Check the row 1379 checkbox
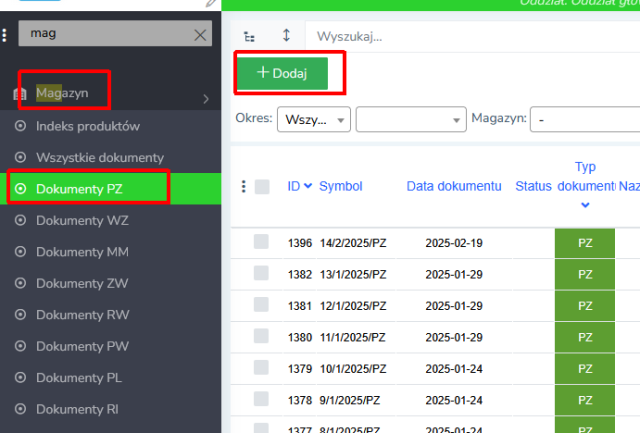Viewport: 640px width, 433px height. (x=261, y=367)
